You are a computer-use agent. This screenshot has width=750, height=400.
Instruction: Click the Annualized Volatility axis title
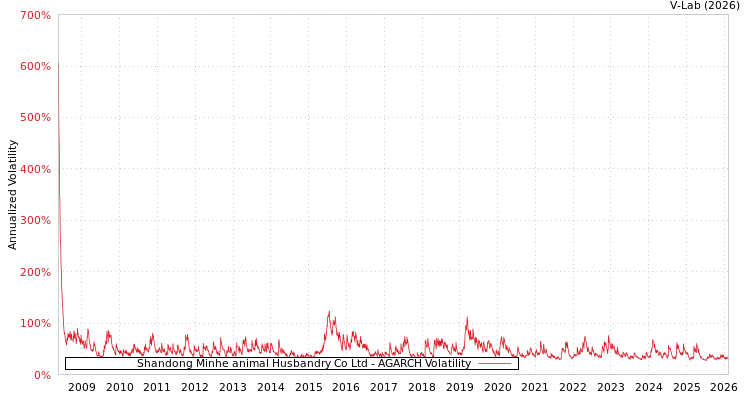(12, 195)
